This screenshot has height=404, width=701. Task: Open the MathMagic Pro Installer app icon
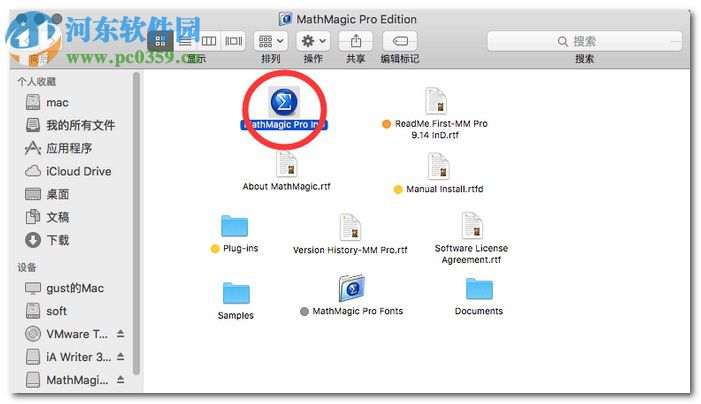(284, 102)
